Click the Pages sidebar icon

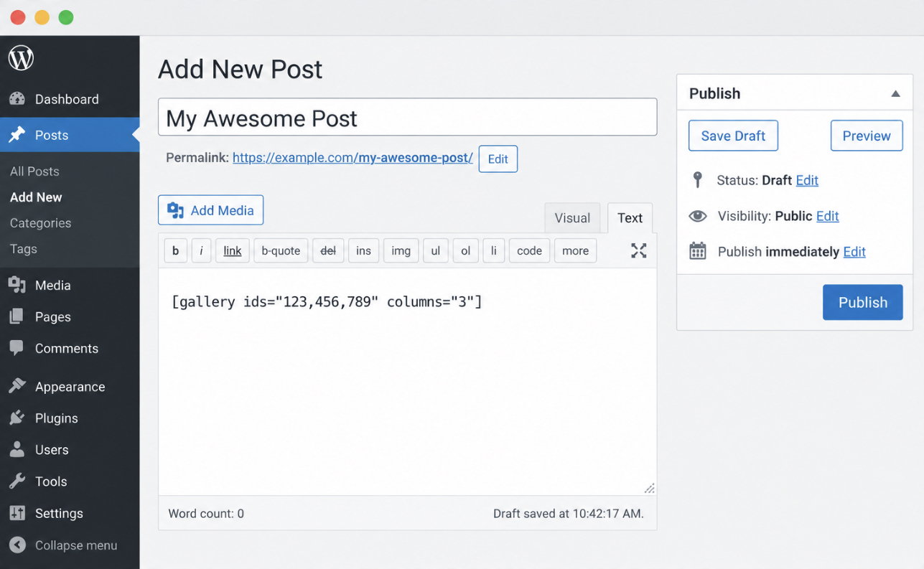[x=17, y=316]
